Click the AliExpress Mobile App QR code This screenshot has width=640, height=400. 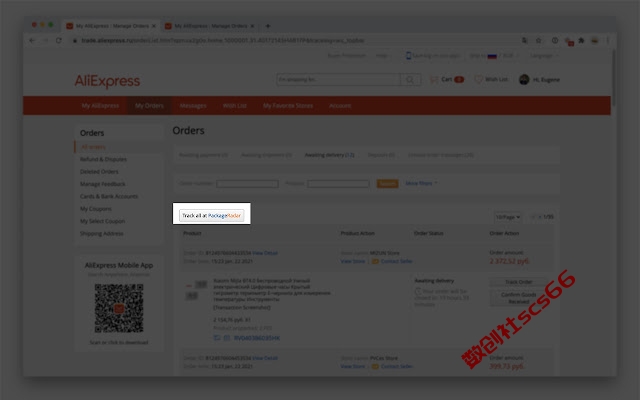[119, 308]
